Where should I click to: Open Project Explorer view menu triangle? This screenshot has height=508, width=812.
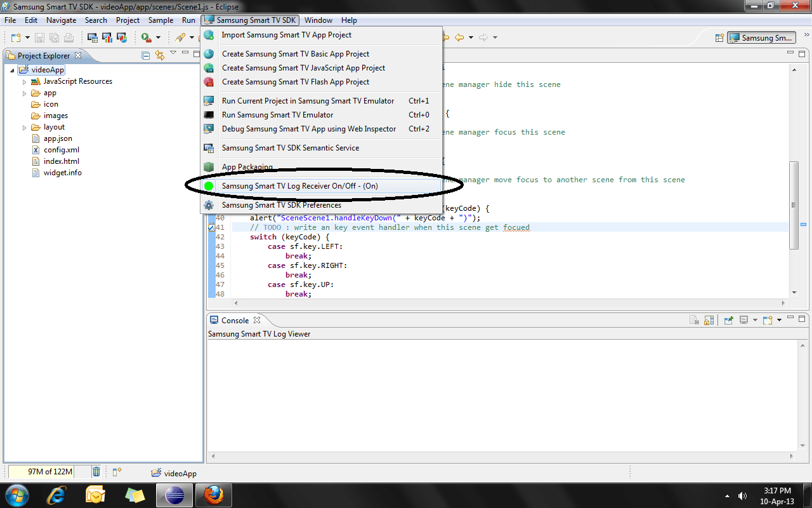[173, 53]
